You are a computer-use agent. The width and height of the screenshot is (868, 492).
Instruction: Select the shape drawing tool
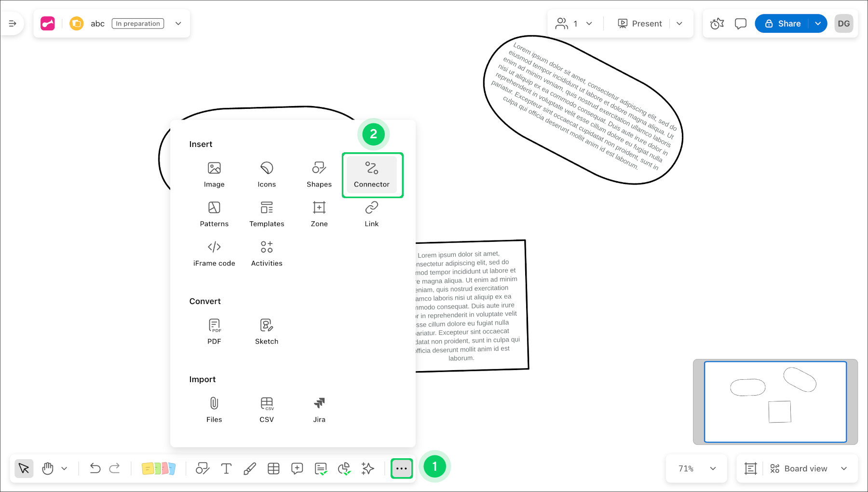click(x=202, y=468)
